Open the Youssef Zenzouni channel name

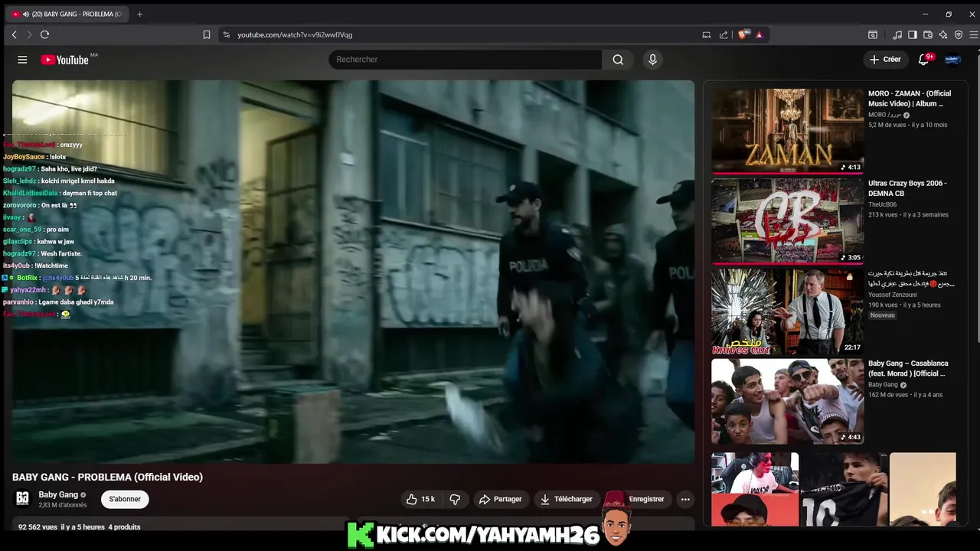[894, 295]
